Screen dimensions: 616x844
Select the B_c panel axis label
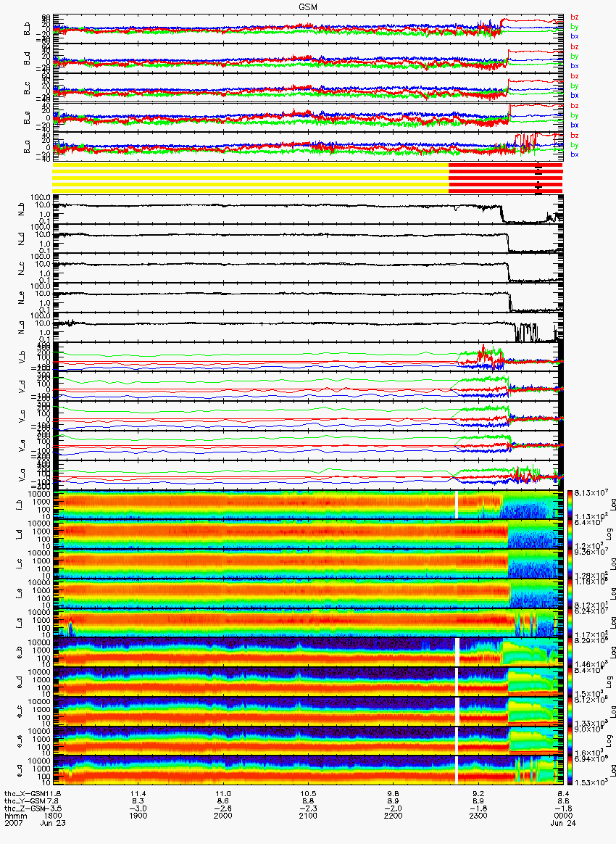click(27, 88)
